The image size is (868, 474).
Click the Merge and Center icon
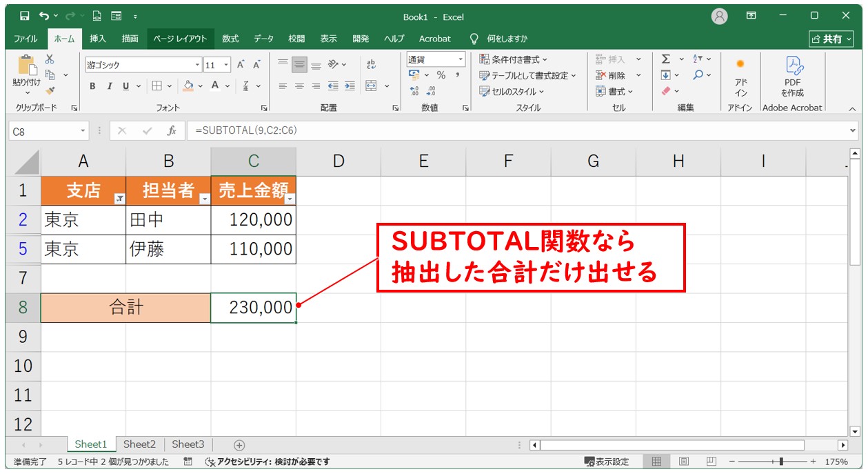[x=371, y=86]
